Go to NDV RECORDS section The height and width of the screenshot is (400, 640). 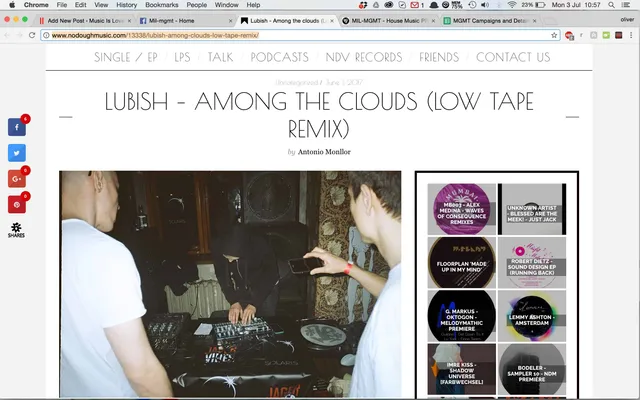coord(364,57)
